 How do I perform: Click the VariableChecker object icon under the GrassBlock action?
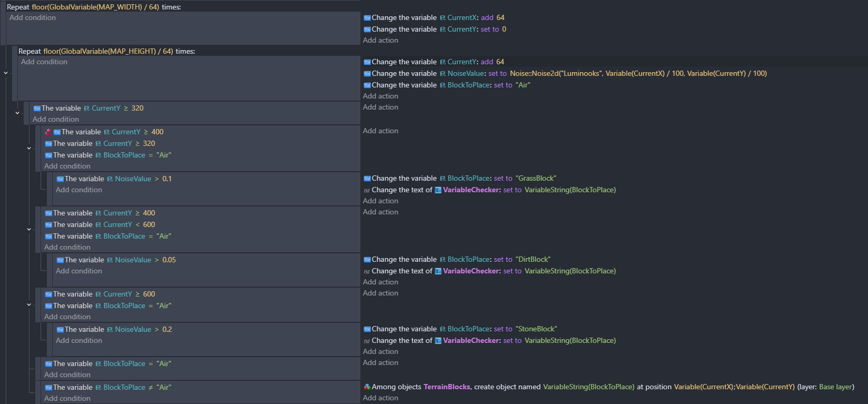pos(438,190)
